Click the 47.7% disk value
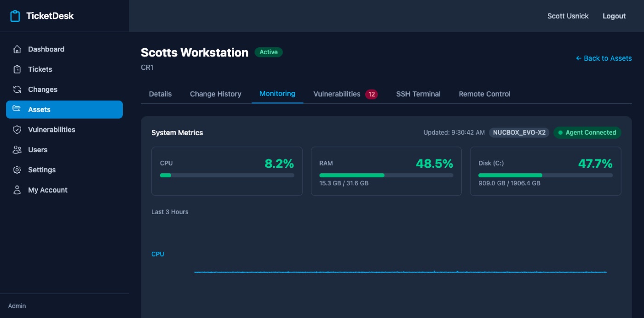 tap(595, 164)
